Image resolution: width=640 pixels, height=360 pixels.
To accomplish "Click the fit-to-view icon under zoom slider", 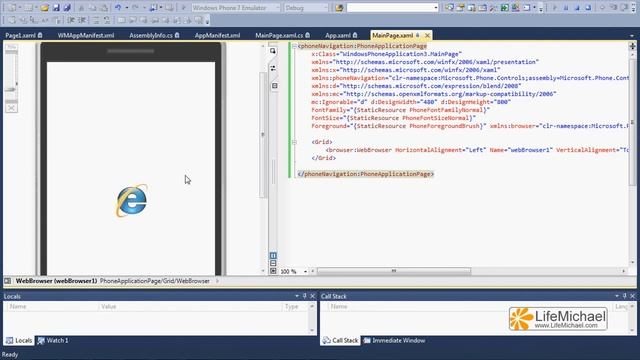I will (x=11, y=108).
